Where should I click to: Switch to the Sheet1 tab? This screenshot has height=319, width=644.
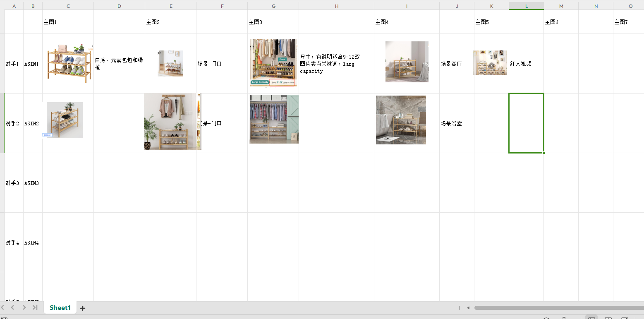tap(60, 308)
